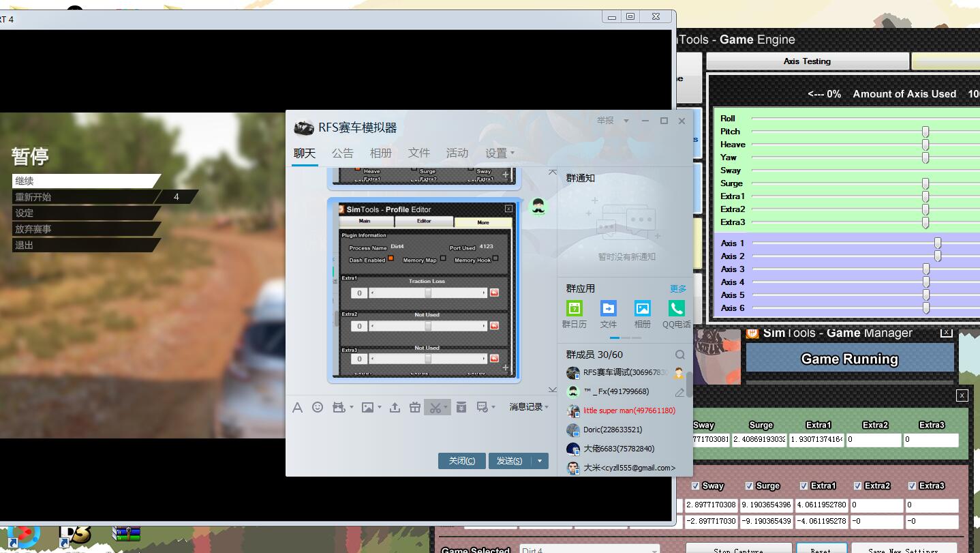This screenshot has width=980, height=553.
Task: Open the 消息记录 message history dropdown
Action: tap(529, 407)
